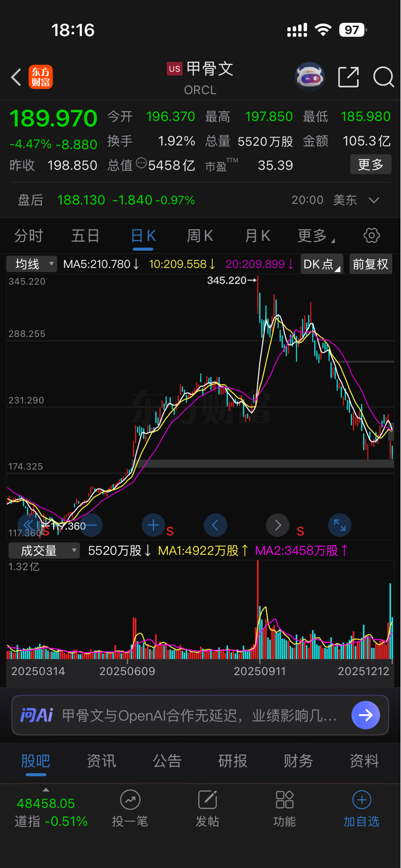Tap the 20:209.899 MA20 value
401x868 pixels.
(x=260, y=264)
